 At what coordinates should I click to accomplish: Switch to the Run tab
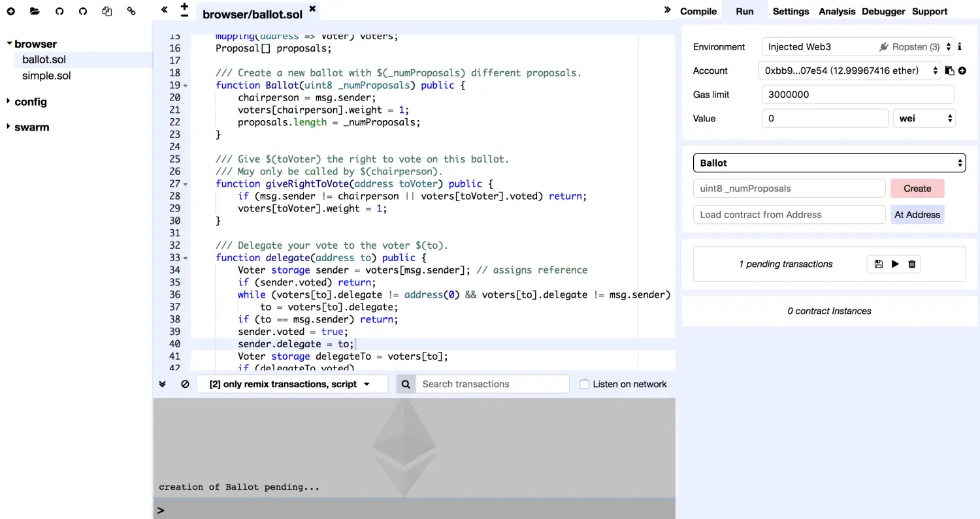point(744,11)
